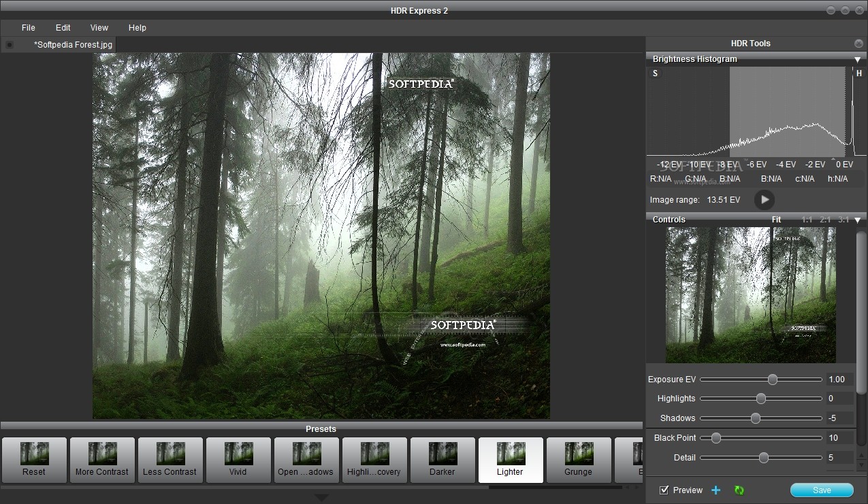Open the View menu
This screenshot has height=504, width=868.
[x=99, y=28]
